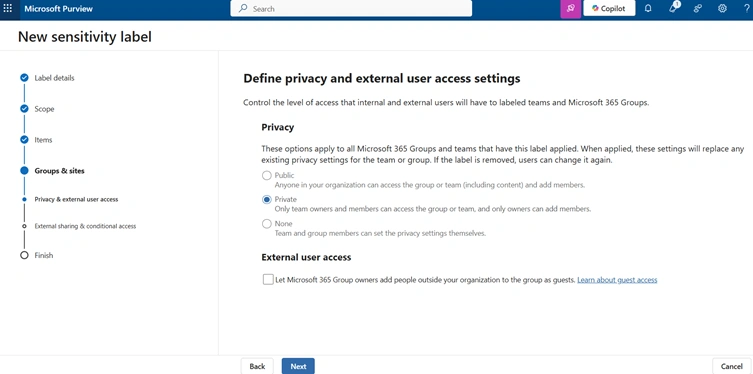This screenshot has height=374, width=753.
Task: Click the search magnifier icon
Action: click(243, 9)
